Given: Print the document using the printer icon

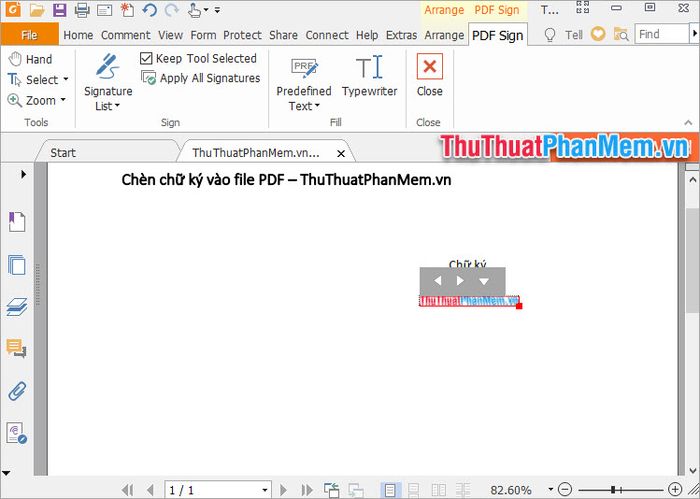Looking at the screenshot, I should coord(82,10).
